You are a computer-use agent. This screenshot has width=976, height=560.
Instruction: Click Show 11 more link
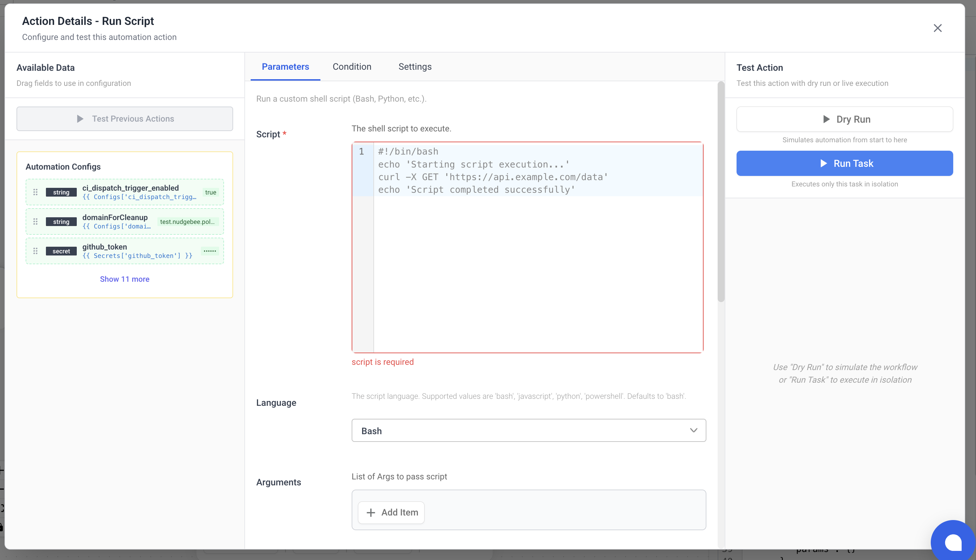point(125,279)
